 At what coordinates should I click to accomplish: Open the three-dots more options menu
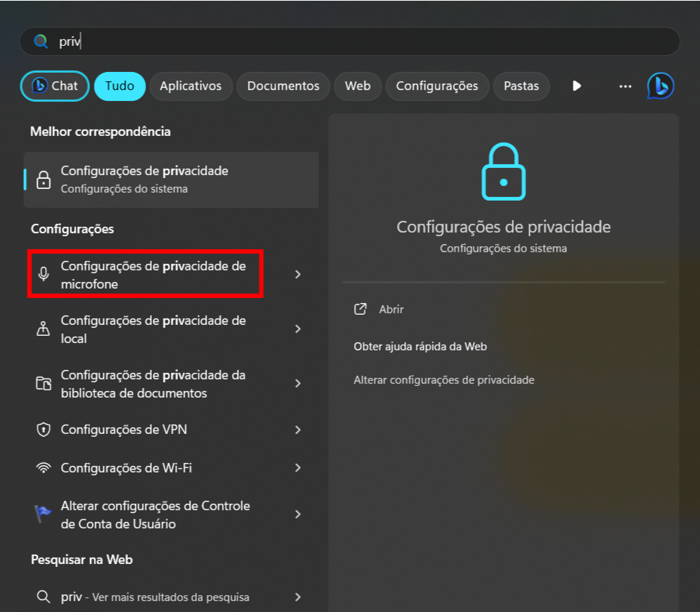click(625, 86)
